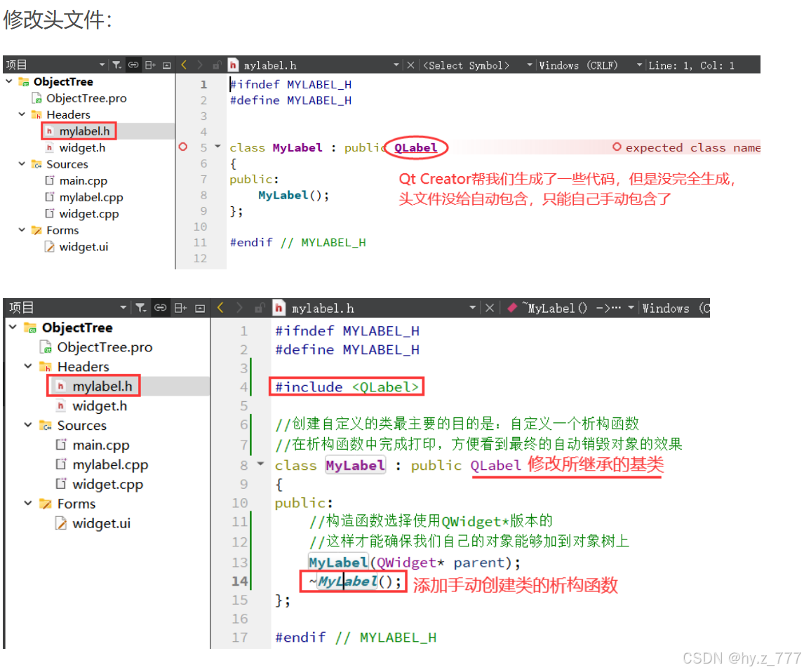Select widget.ui in bottom tree

tap(101, 523)
